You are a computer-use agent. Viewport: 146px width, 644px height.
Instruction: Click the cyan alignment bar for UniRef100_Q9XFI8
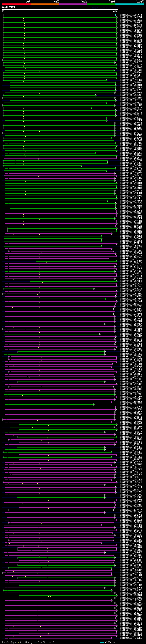(60, 15)
